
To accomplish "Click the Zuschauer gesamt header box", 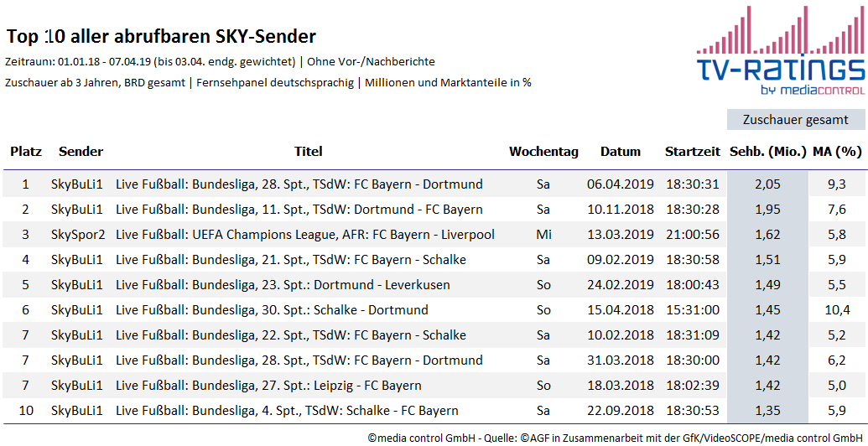I will pos(796,120).
